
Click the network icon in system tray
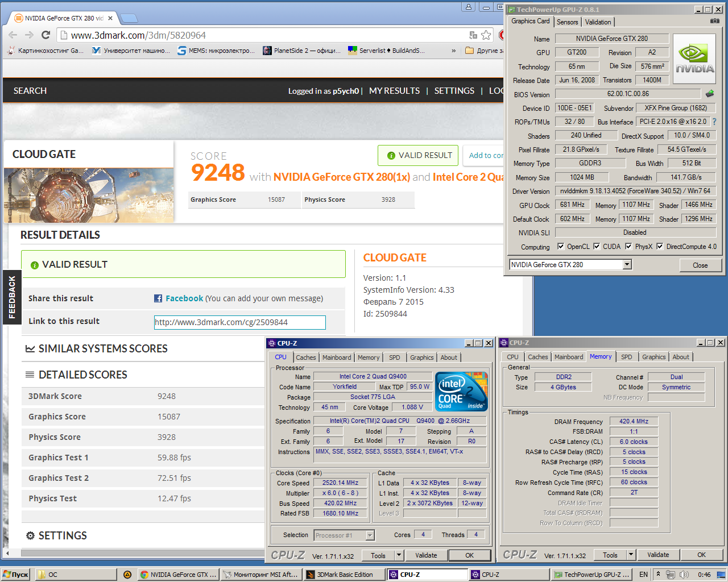[x=671, y=575]
